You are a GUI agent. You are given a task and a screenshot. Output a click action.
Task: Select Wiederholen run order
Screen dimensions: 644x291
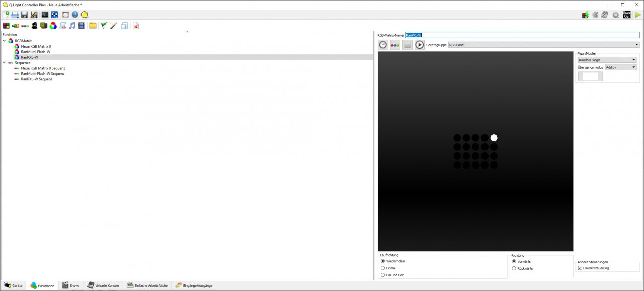(x=392, y=261)
